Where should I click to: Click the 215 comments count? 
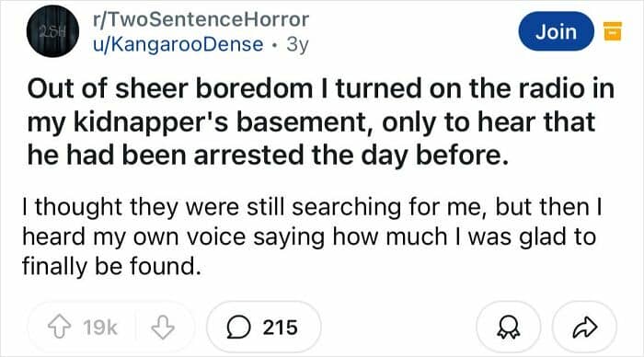pyautogui.click(x=280, y=328)
